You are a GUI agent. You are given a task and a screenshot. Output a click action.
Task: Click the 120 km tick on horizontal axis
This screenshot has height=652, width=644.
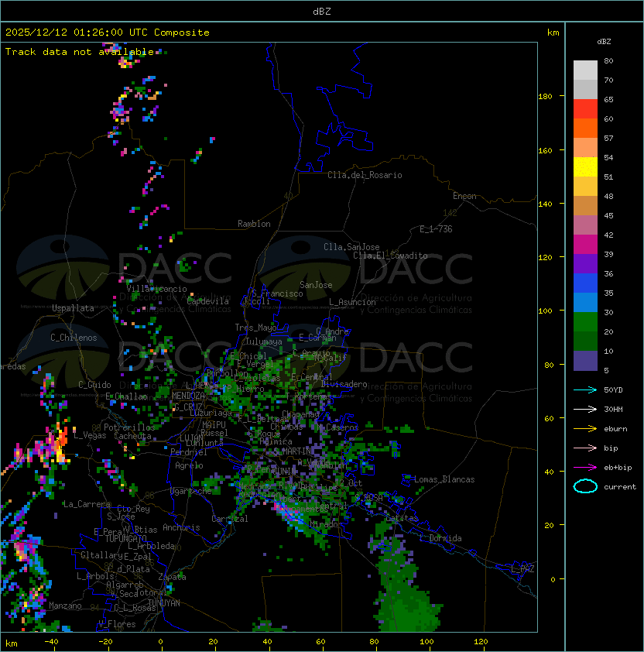pos(481,642)
